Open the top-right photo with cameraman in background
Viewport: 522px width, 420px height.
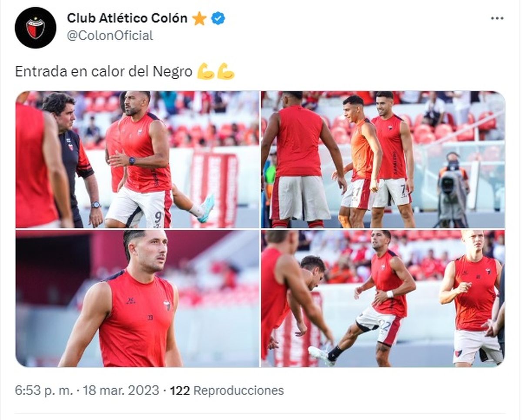(383, 159)
